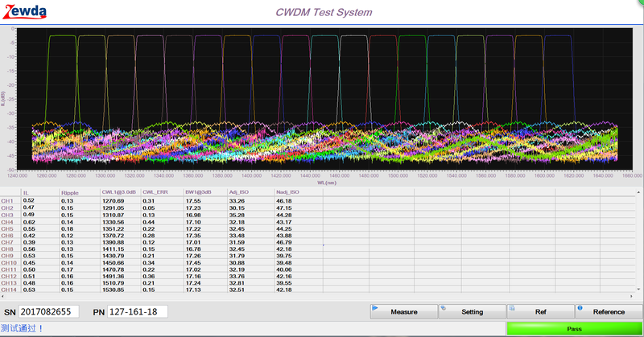Select the CH5 row label

(x=7, y=229)
